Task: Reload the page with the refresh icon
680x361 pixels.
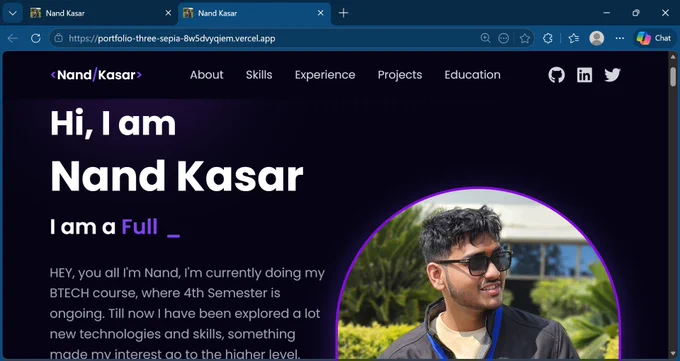Action: click(x=36, y=38)
